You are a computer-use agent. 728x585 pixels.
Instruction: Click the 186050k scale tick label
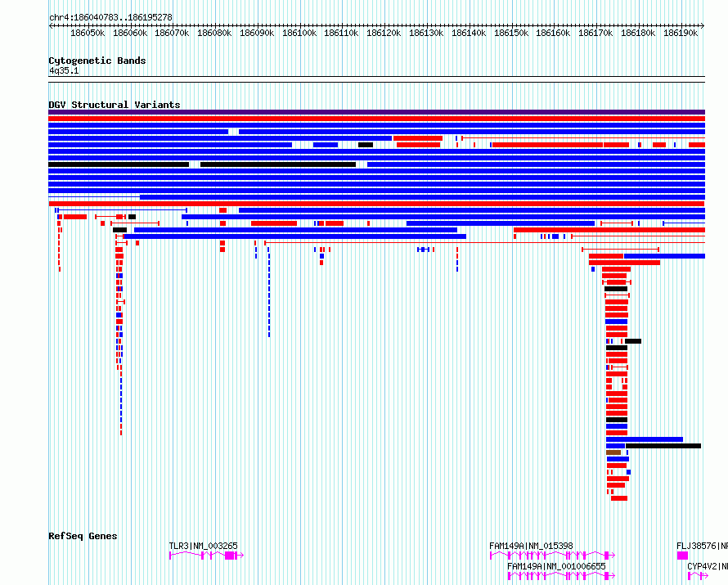pos(88,33)
